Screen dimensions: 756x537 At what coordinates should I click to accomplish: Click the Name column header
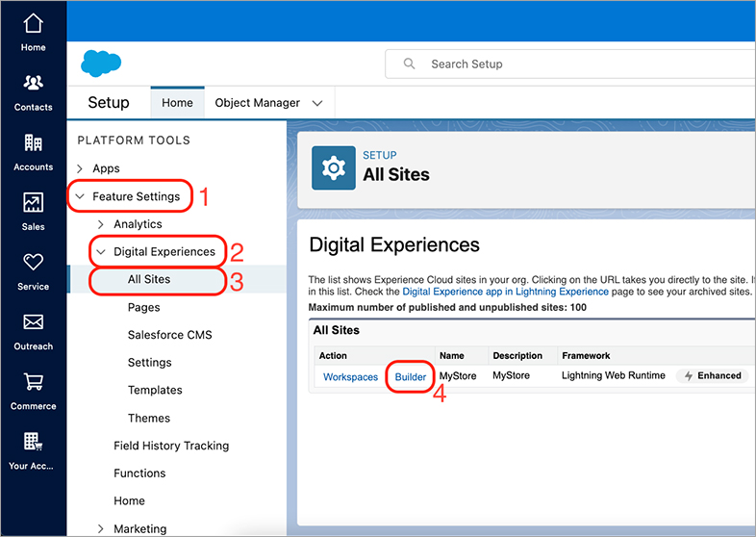(452, 355)
